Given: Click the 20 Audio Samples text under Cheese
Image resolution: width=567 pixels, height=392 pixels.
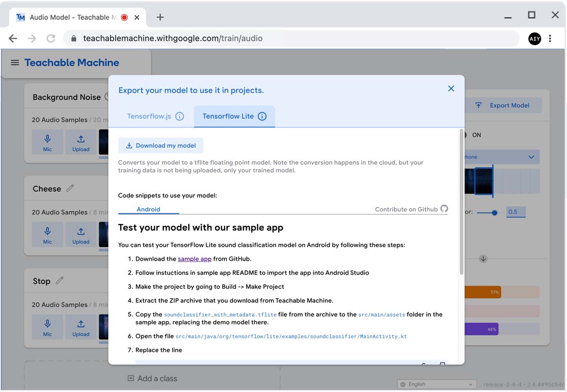Looking at the screenshot, I should tap(60, 212).
